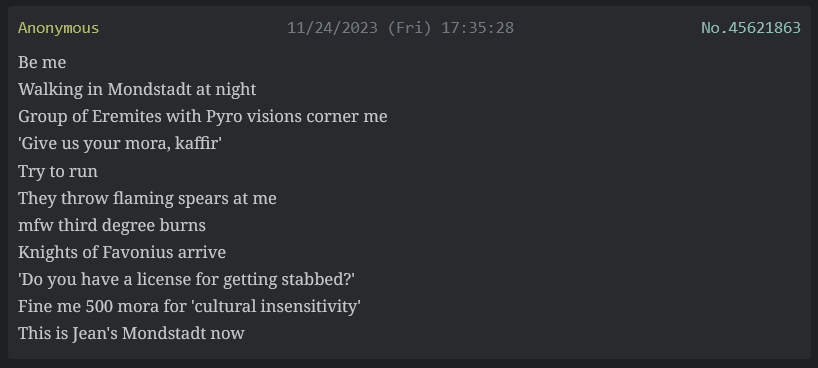Screen dimensions: 818x368
Task: Select the 17:35:28 time stamp
Action: (x=478, y=28)
